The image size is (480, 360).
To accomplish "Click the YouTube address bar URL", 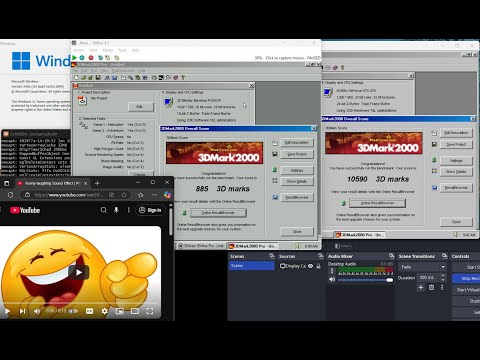I will pos(69,195).
